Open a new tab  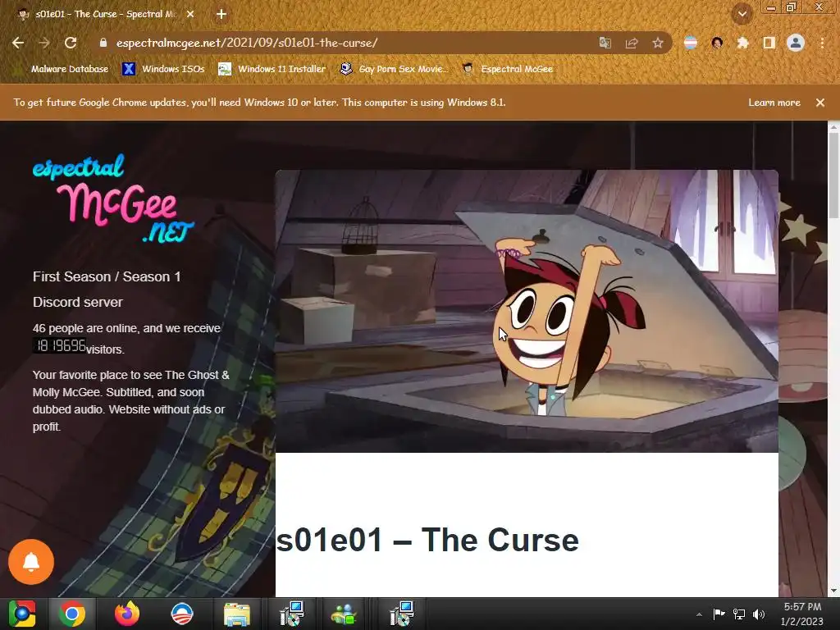pyautogui.click(x=221, y=14)
